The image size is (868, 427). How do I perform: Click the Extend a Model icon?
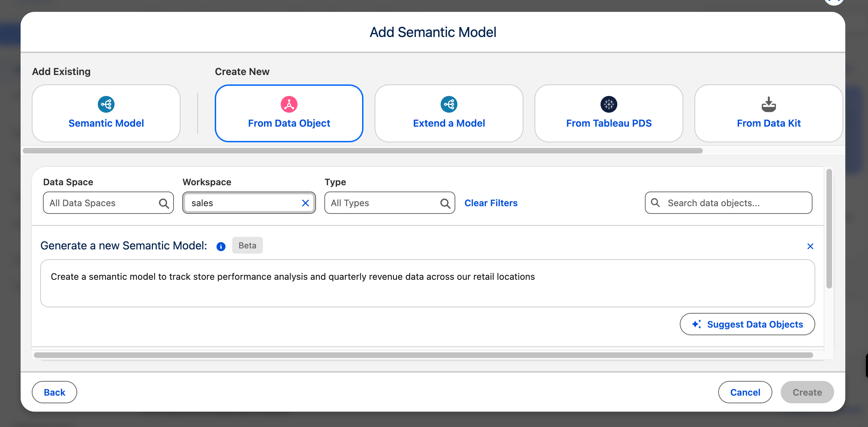click(x=449, y=104)
